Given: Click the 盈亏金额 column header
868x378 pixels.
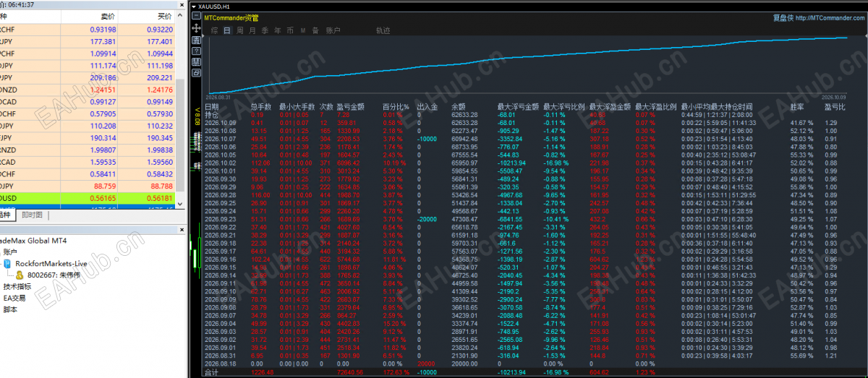Looking at the screenshot, I should (x=350, y=107).
